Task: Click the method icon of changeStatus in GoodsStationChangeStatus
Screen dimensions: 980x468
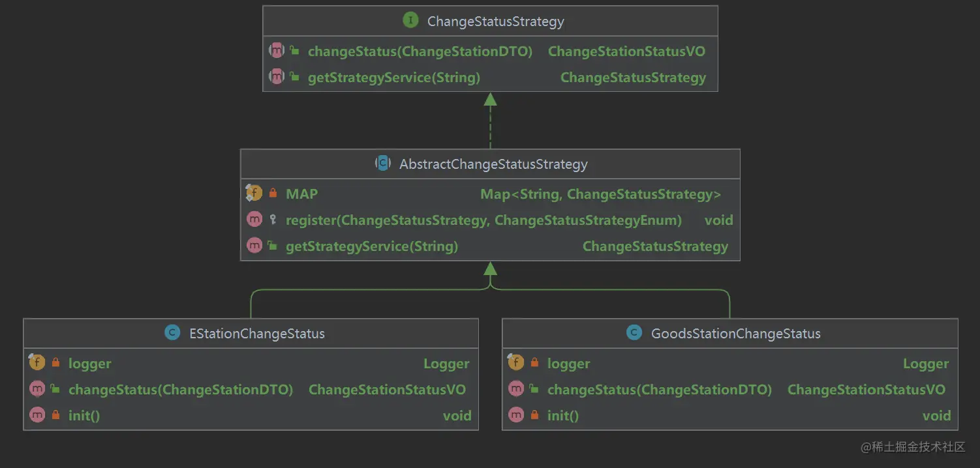Action: [516, 389]
